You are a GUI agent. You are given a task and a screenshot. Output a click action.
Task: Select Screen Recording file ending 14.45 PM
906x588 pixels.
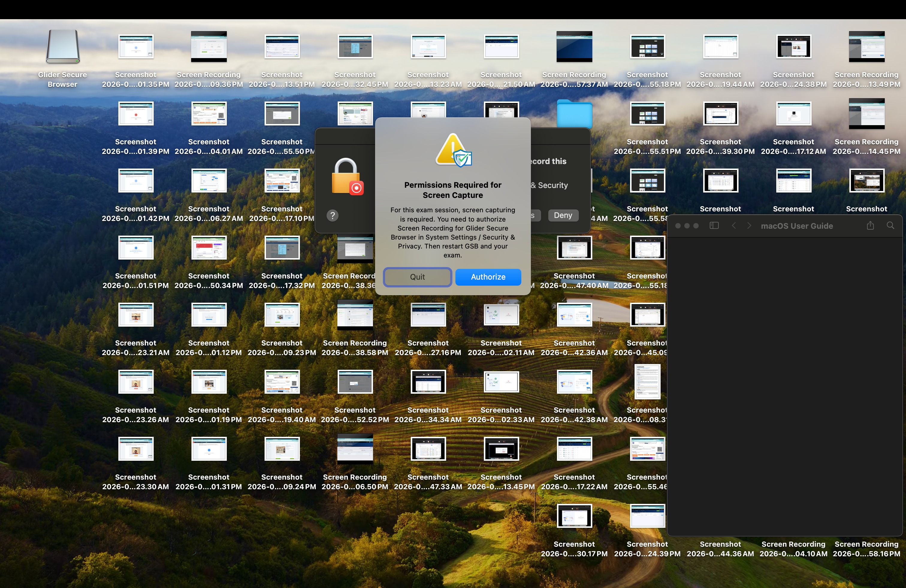(x=867, y=113)
